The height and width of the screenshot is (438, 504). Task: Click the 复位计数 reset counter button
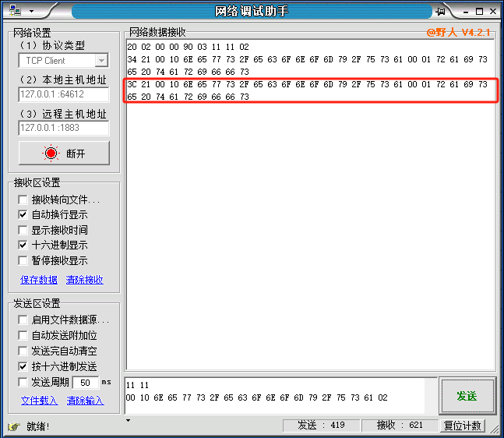(x=463, y=426)
